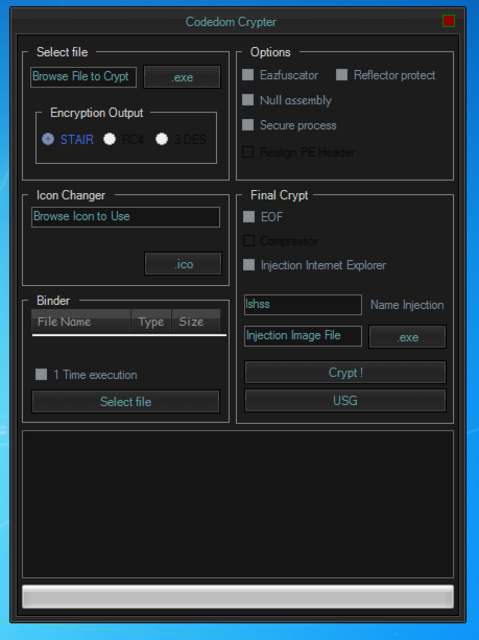Image resolution: width=479 pixels, height=640 pixels.
Task: Click the Codedom Crypter title text
Action: (x=231, y=22)
